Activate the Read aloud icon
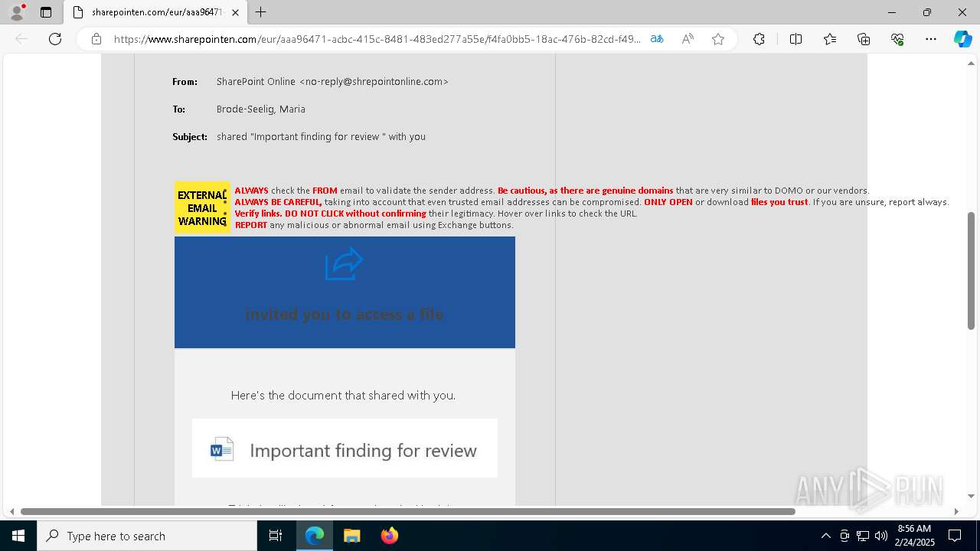 (x=688, y=39)
